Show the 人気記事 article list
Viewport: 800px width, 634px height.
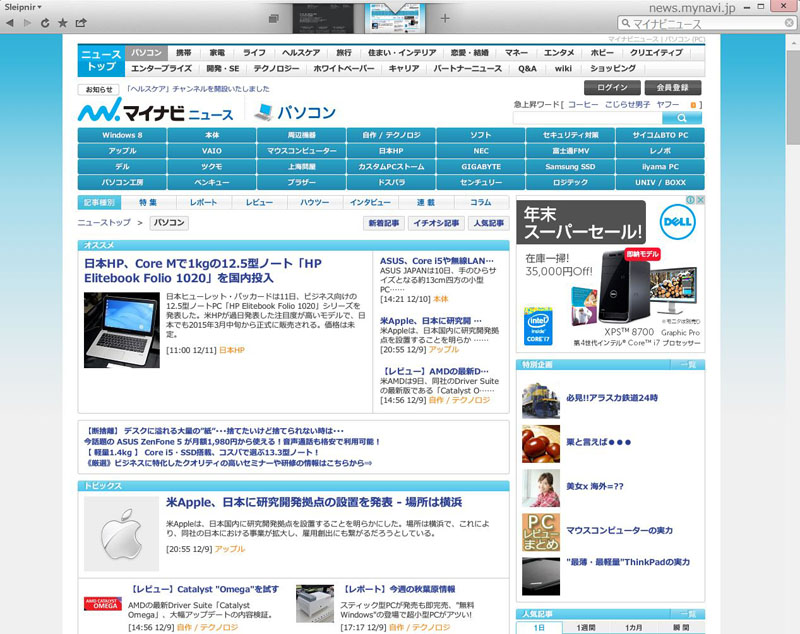[488, 223]
